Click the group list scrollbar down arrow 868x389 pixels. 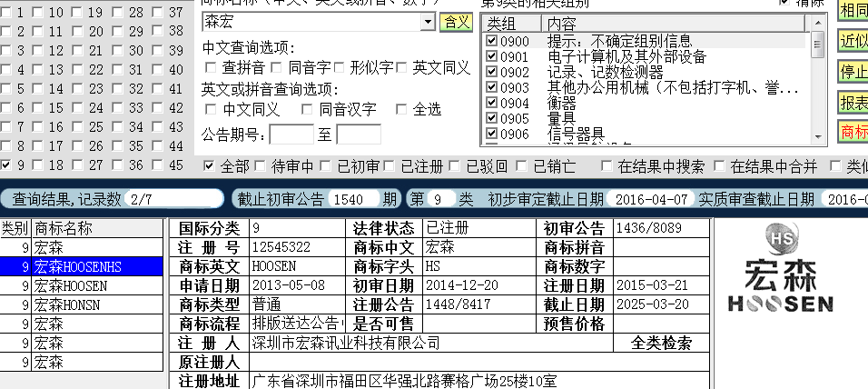[x=818, y=137]
